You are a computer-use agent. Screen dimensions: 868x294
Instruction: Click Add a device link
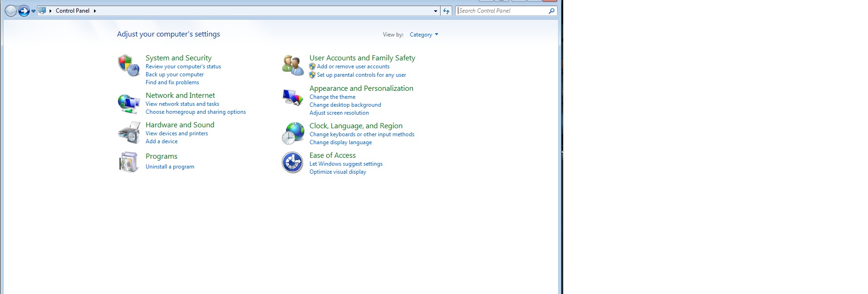click(162, 141)
